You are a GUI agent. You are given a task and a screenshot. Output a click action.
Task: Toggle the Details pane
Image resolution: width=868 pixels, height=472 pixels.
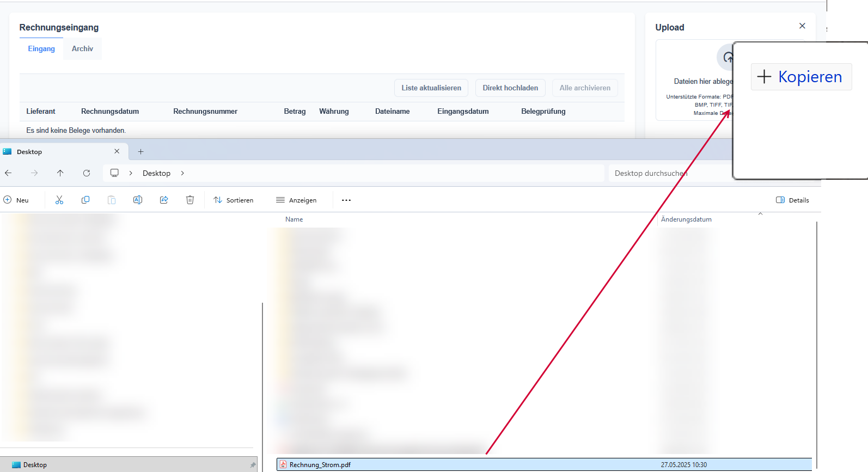(x=792, y=200)
